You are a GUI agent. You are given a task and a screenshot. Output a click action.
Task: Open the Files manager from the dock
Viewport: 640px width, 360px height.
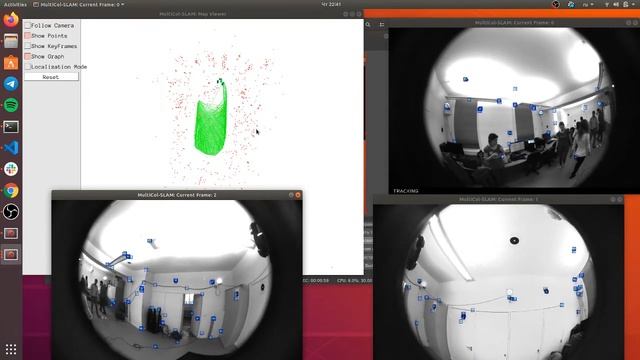(11, 41)
